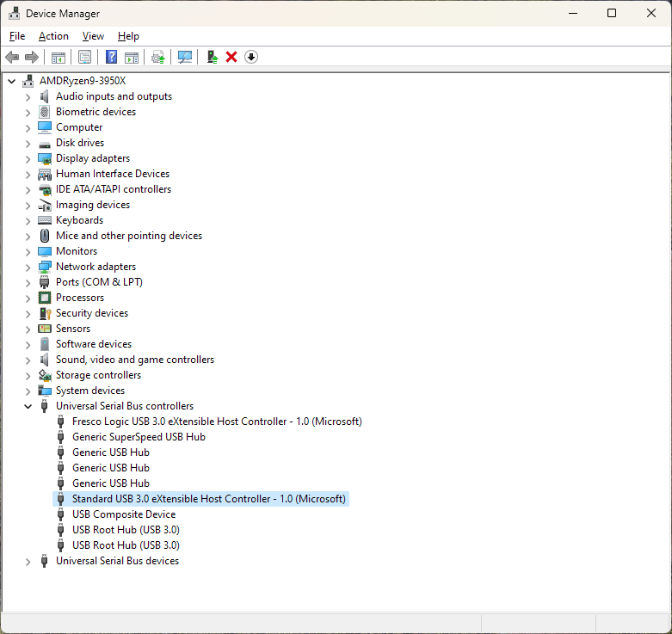Image resolution: width=672 pixels, height=634 pixels.
Task: Expand Sound, video and game controllers
Action: pos(28,360)
